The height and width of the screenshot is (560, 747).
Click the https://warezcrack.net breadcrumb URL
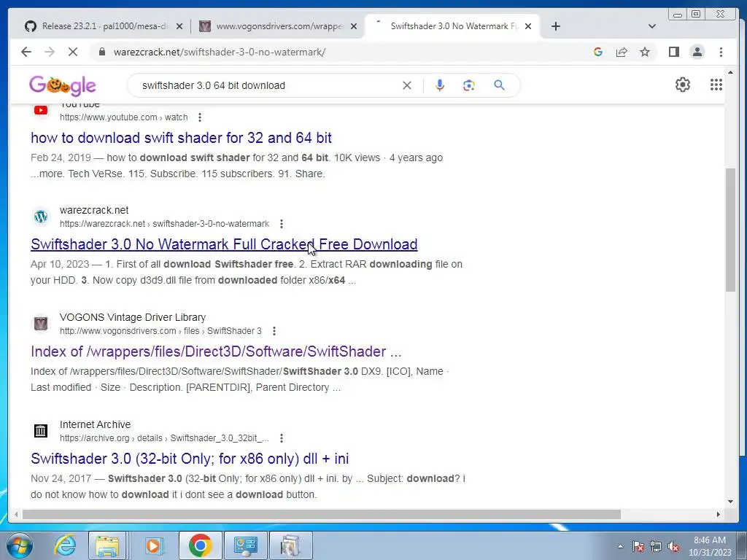(x=164, y=224)
